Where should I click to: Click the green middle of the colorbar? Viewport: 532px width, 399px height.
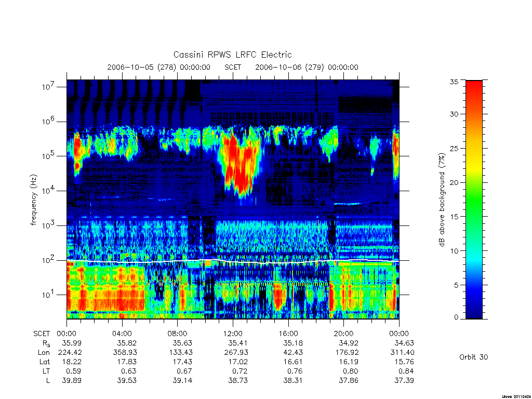474,200
